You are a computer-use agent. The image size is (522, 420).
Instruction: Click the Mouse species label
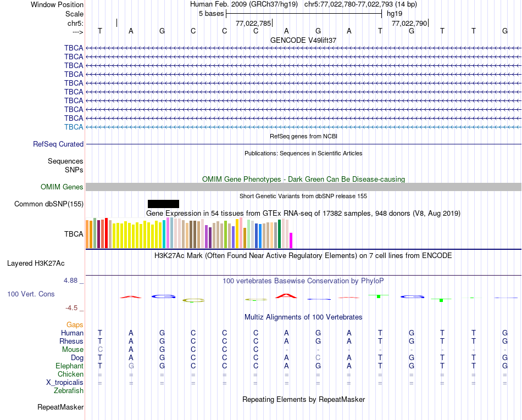pos(73,350)
